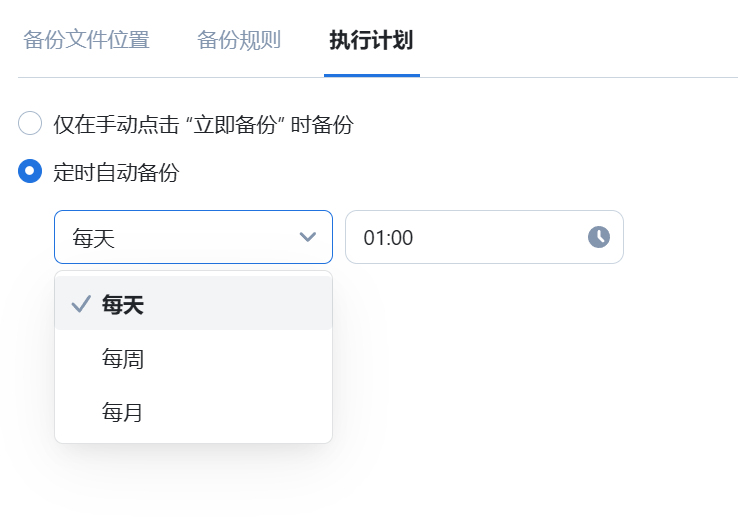The width and height of the screenshot is (738, 519).
Task: Collapse the frequency dropdown using its chevron arrow
Action: [308, 237]
